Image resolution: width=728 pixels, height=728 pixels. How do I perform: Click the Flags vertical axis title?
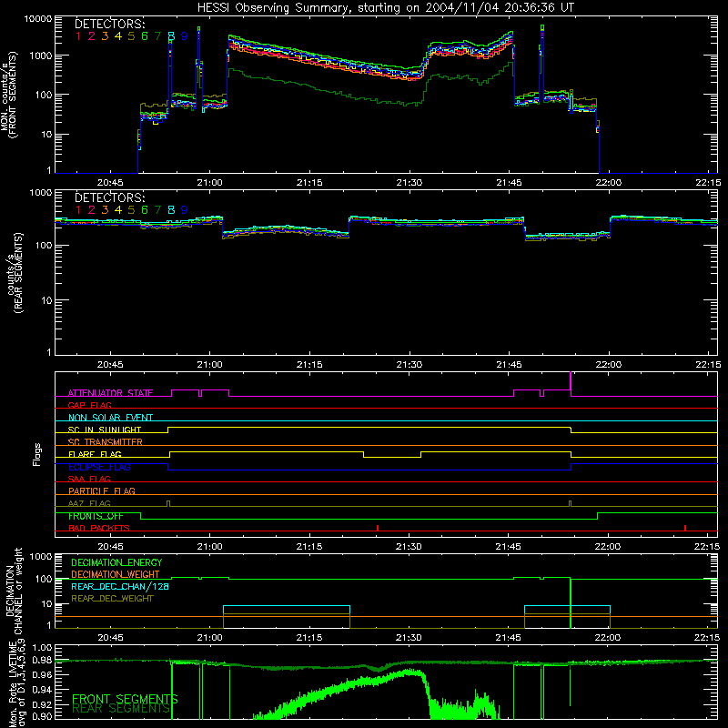(37, 454)
